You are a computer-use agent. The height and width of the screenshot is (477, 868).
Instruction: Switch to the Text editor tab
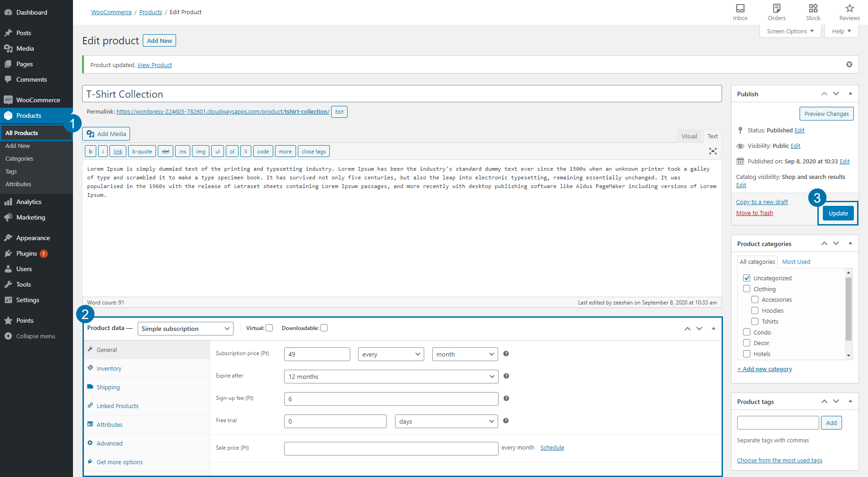(712, 136)
